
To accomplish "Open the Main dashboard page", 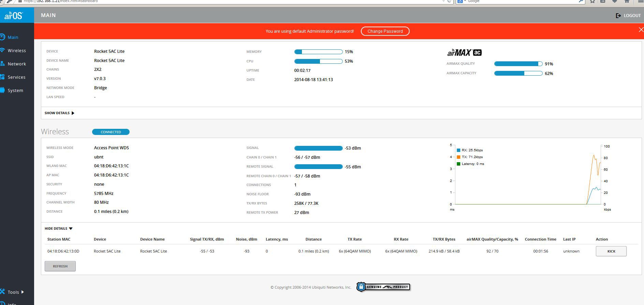I will point(13,37).
